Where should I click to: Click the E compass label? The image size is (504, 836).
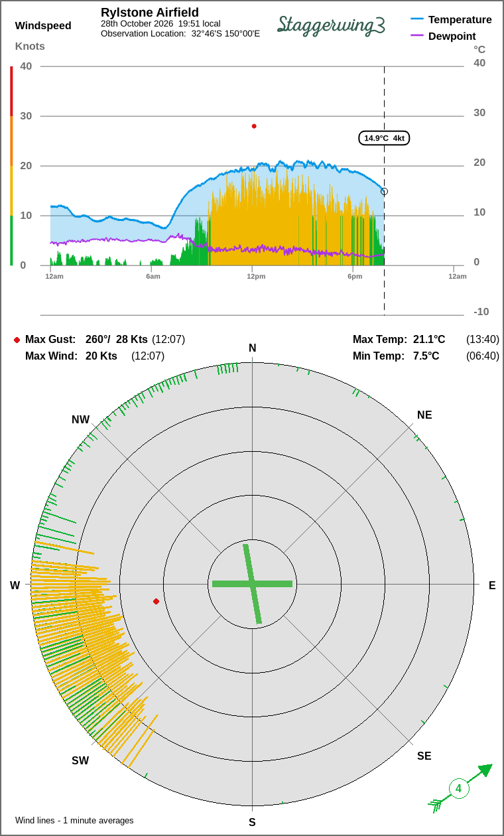[x=492, y=585]
